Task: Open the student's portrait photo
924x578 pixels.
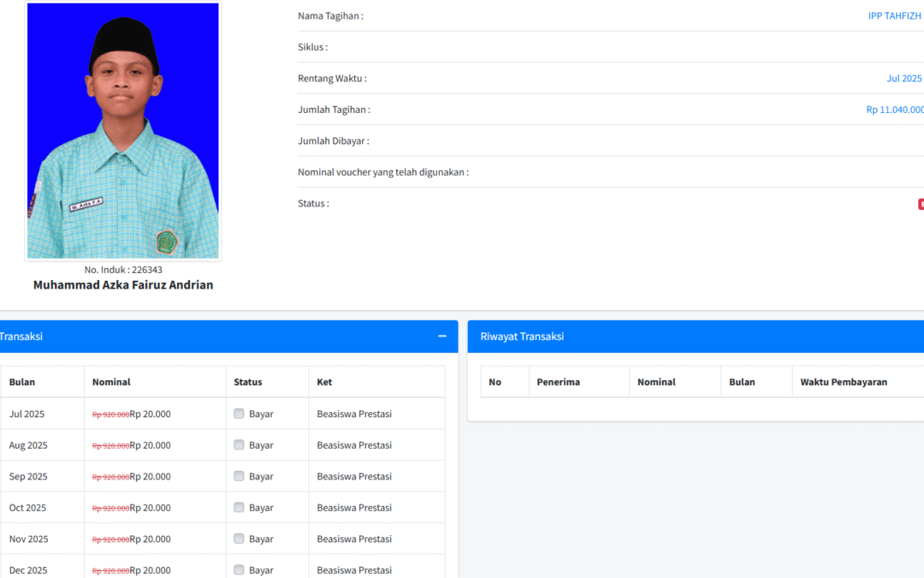Action: coord(122,130)
